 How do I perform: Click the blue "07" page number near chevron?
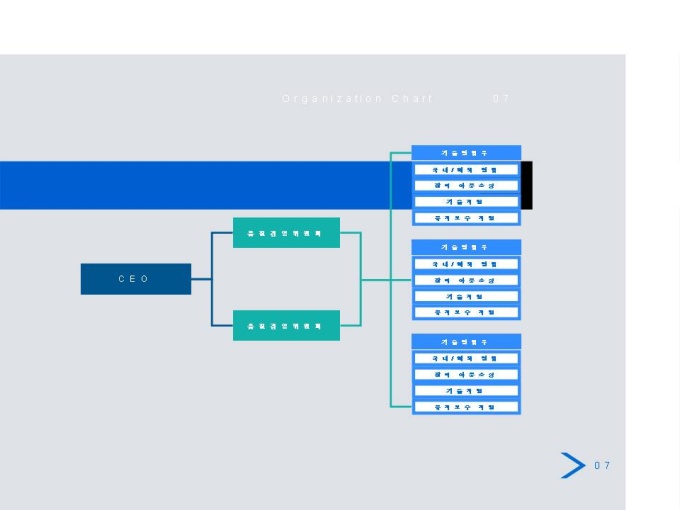(602, 465)
